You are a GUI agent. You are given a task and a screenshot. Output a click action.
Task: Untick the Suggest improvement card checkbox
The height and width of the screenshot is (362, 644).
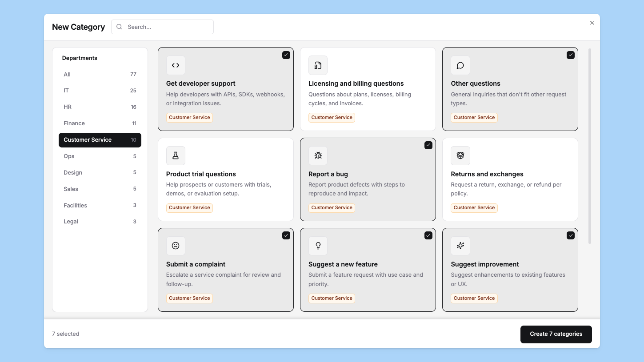coord(571,235)
